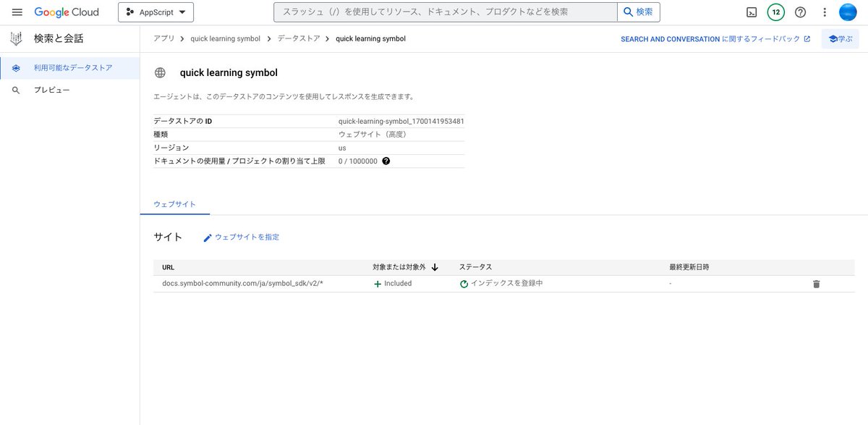Click the globe icon beside data store title

tap(161, 72)
